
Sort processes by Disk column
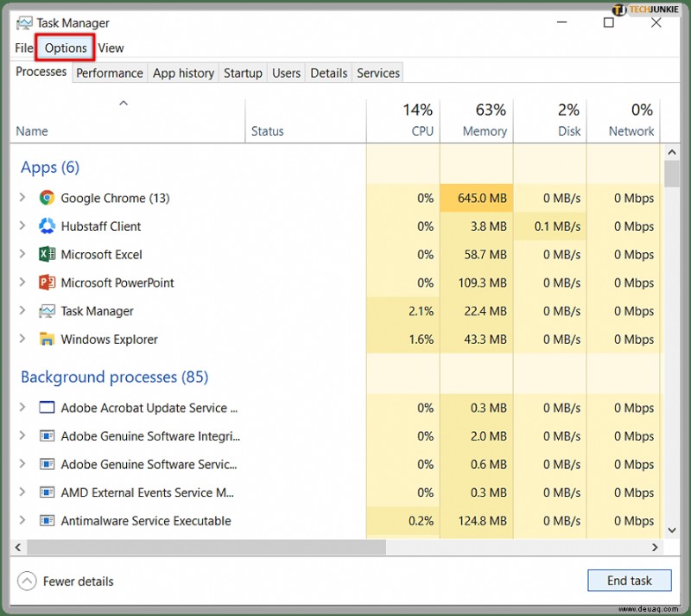[x=550, y=121]
